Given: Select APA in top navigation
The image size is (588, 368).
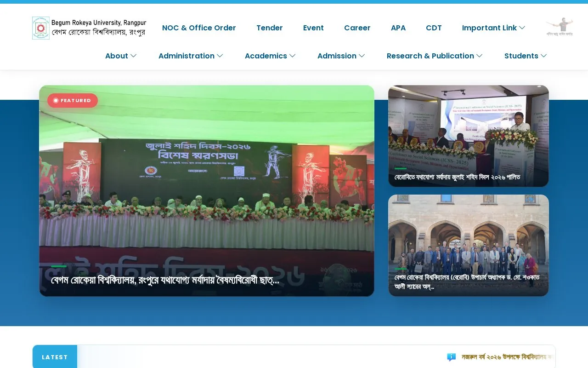Looking at the screenshot, I should [x=398, y=28].
